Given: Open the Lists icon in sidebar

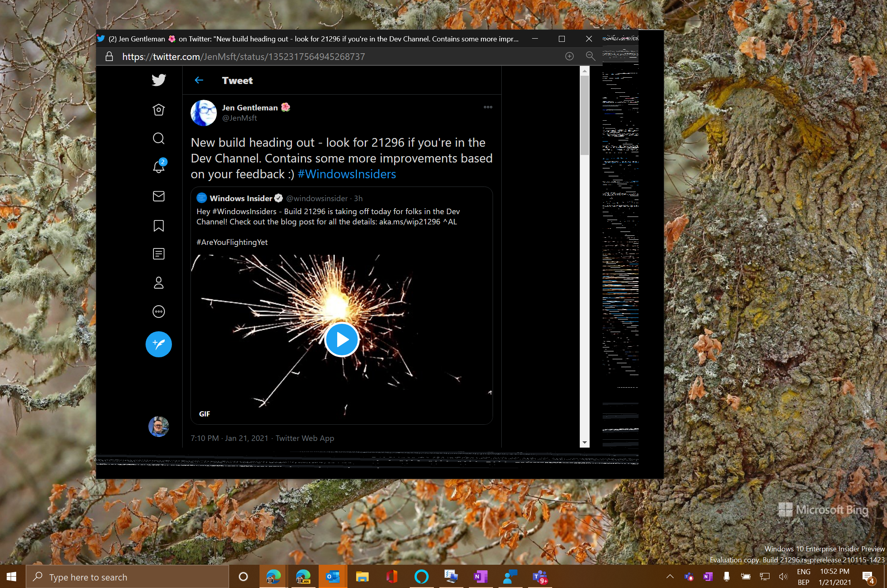Looking at the screenshot, I should pos(159,254).
